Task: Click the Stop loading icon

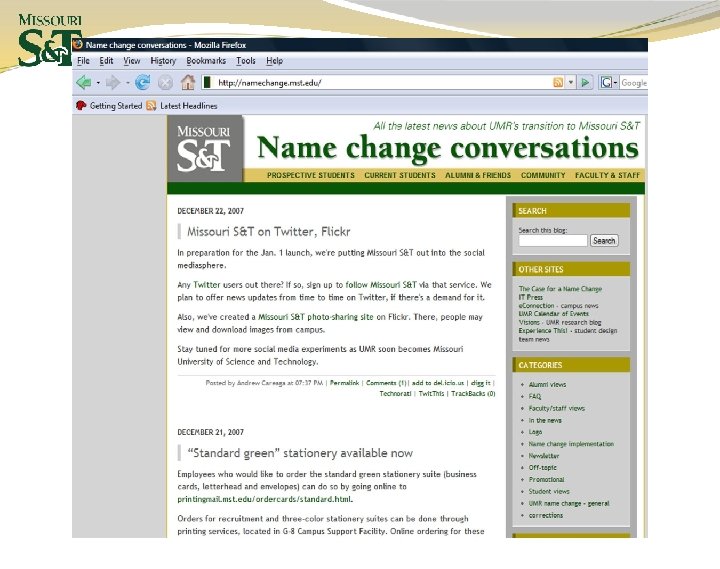Action: pos(165,83)
